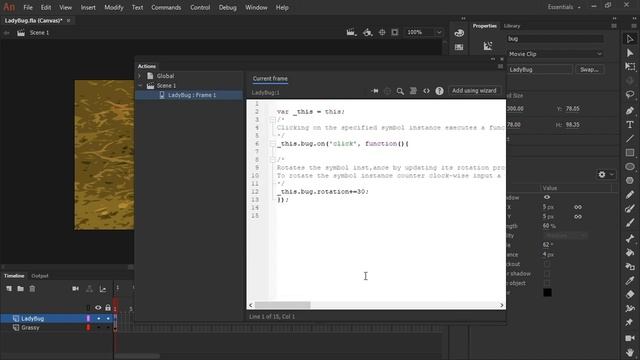Open the Current frame tab
This screenshot has width=640, height=360.
point(270,79)
